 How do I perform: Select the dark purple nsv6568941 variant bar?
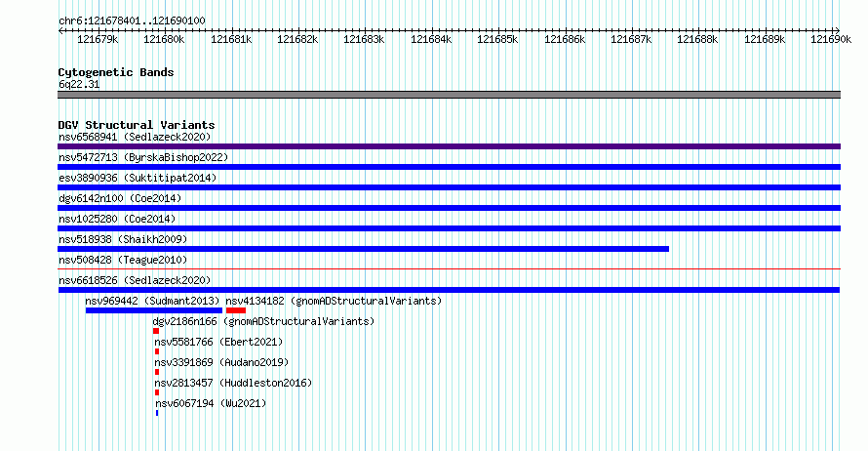[x=449, y=146]
